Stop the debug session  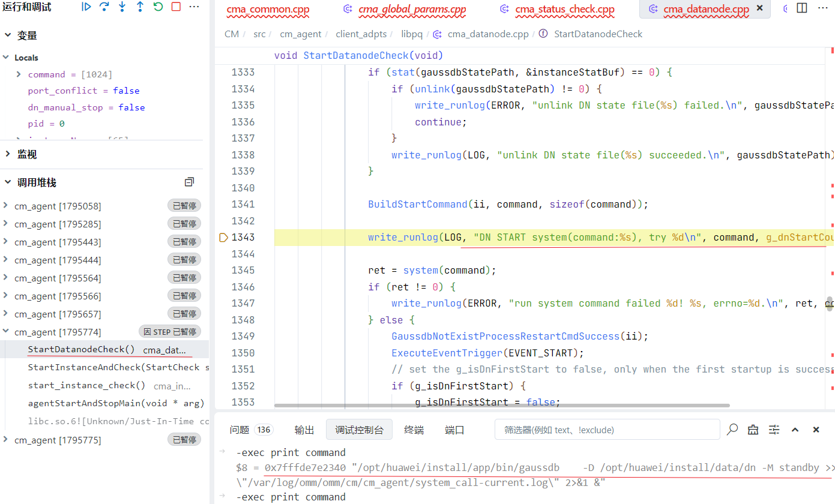click(176, 7)
